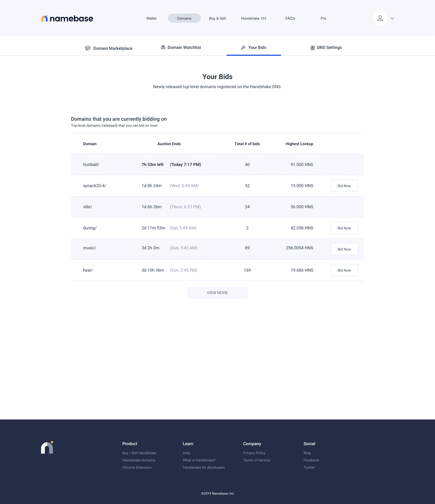Select the Your Bids tab

click(x=254, y=47)
